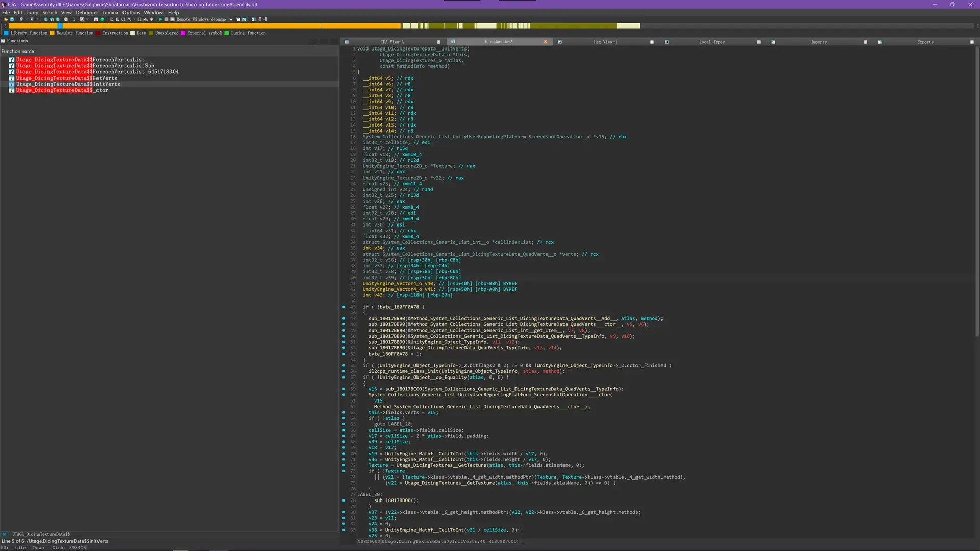
Task: Toggle breakpoint dot on line 80
Action: [x=344, y=512]
